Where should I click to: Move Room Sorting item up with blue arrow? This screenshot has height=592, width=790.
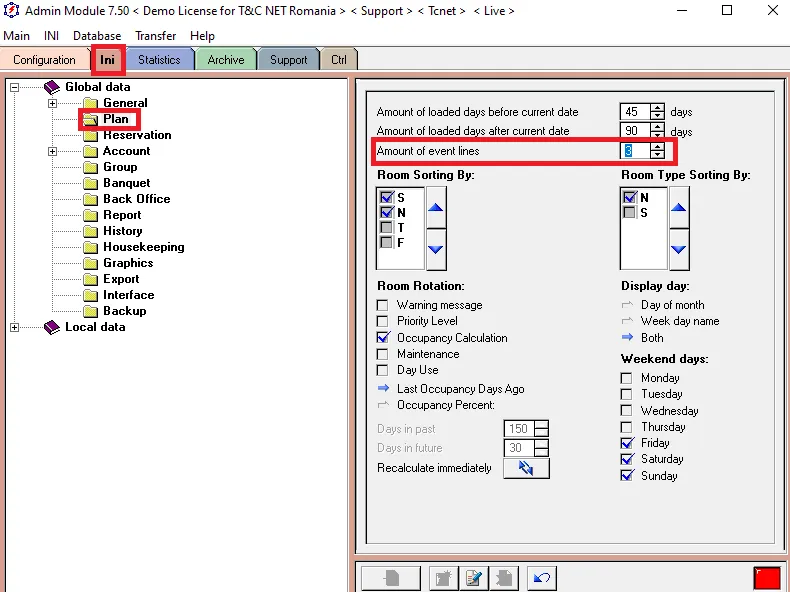(436, 207)
